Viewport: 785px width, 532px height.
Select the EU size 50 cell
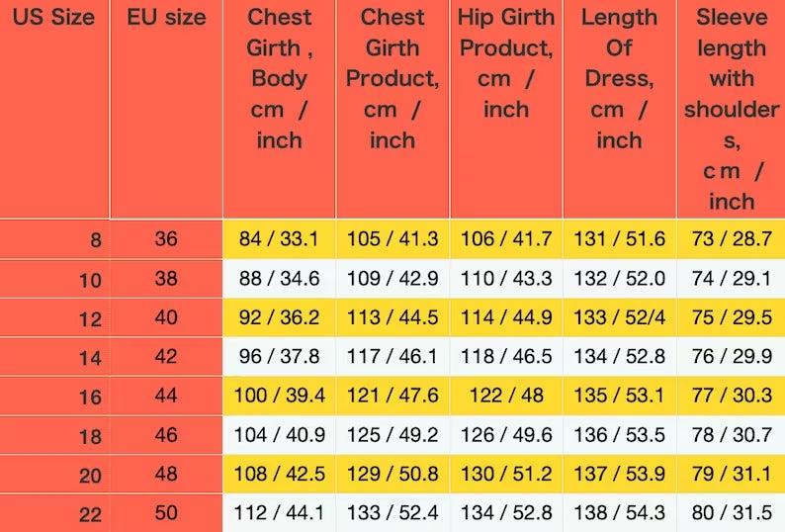166,513
